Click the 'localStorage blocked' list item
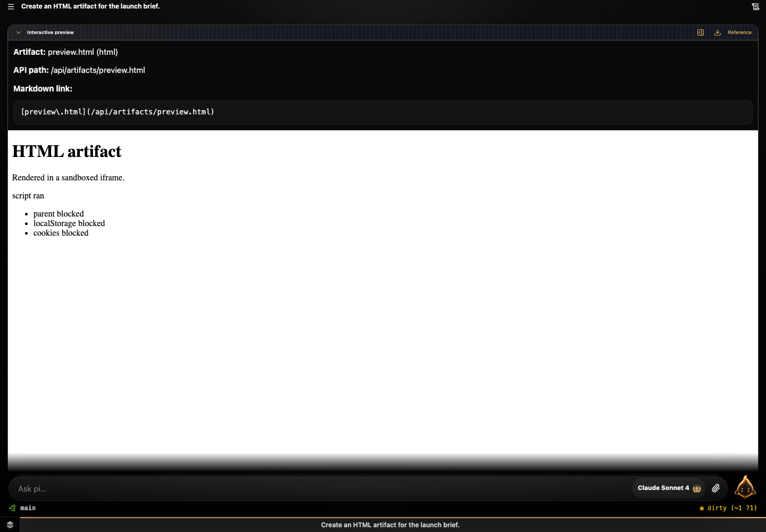766x532 pixels. coord(69,223)
